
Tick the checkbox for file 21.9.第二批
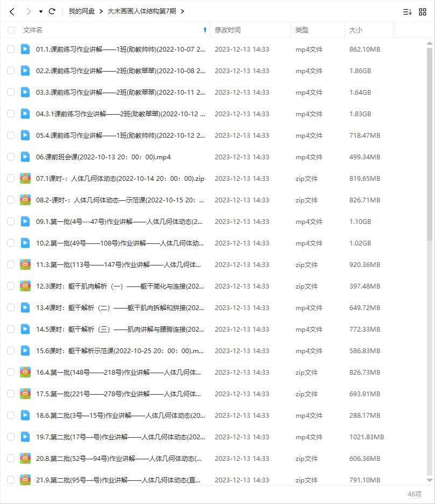point(11,480)
